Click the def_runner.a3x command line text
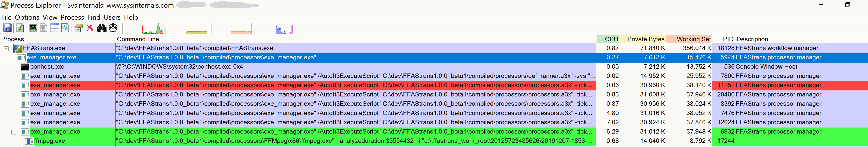This screenshot has width=868, height=147. coord(355,76)
